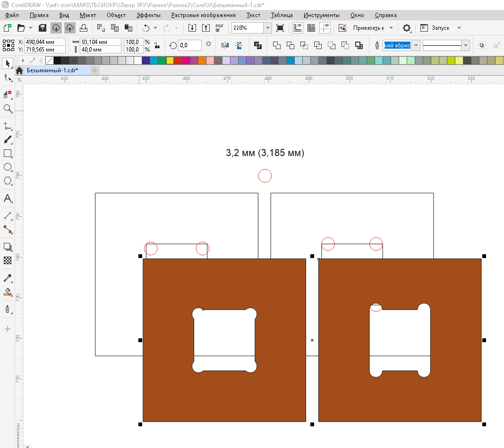Viewport: 504px width, 448px height.
Task: Activate the Text tool
Action: [8, 198]
